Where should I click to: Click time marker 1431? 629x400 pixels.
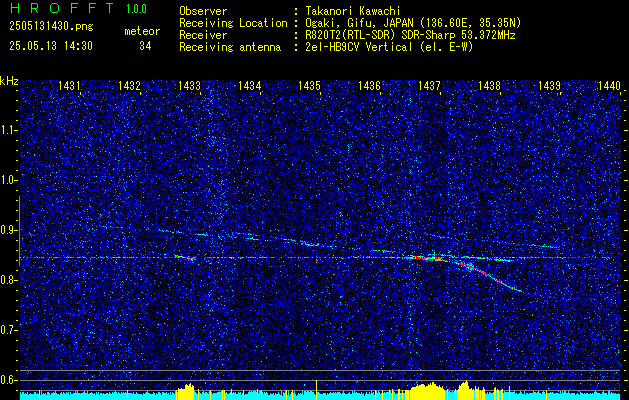point(69,85)
